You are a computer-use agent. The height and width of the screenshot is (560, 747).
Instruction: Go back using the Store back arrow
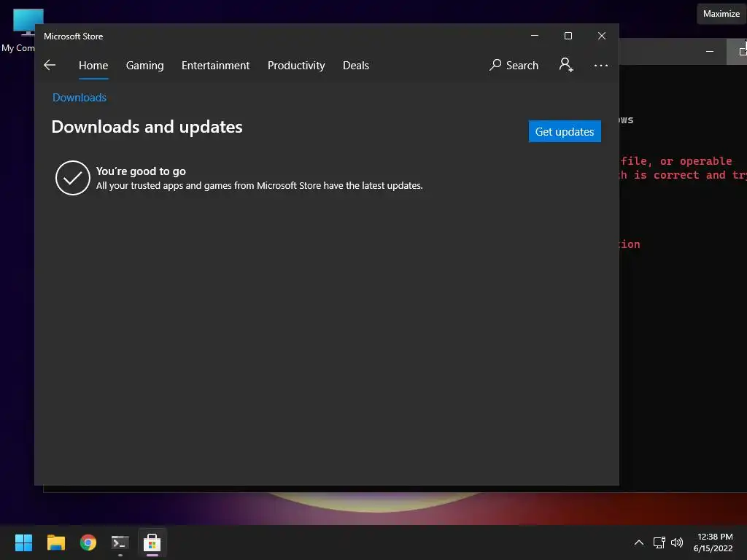[x=50, y=65]
